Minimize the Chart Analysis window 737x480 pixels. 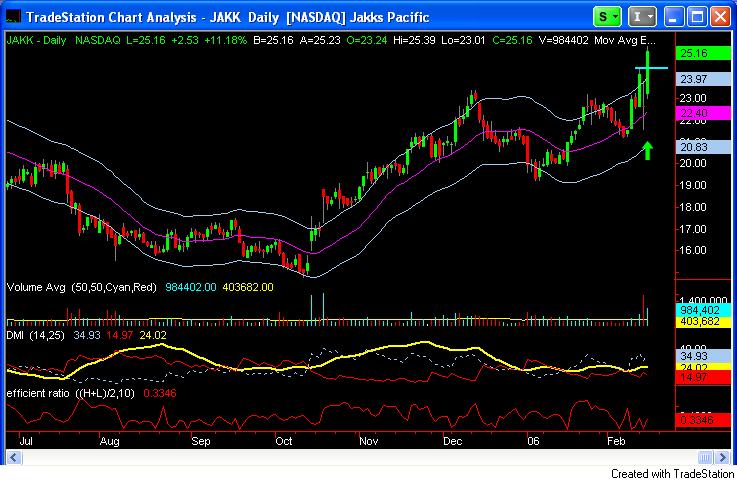pos(674,17)
